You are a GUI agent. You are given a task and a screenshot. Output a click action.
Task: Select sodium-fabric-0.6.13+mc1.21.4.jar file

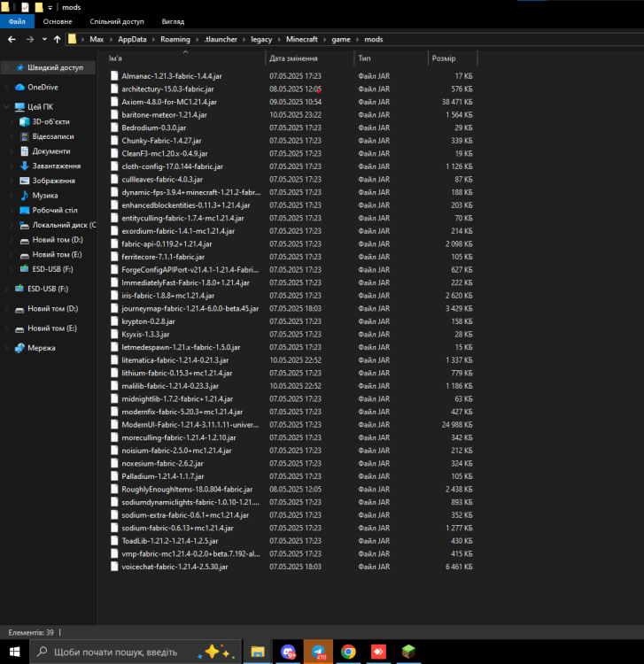click(x=177, y=528)
